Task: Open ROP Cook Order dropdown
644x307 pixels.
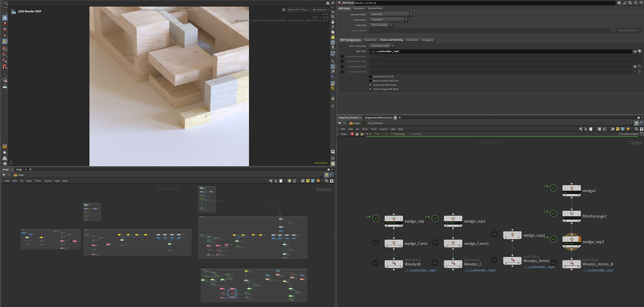Action: (382, 46)
